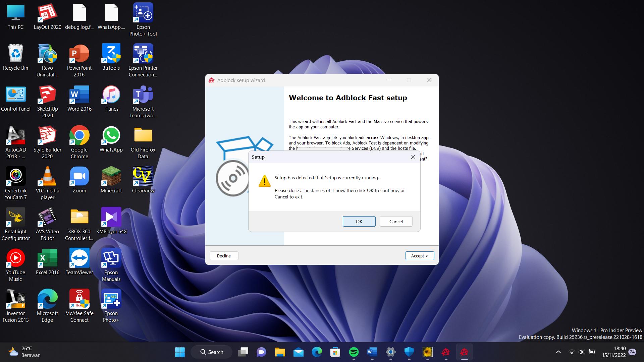Click Microsoft Store taskbar icon
644x362 pixels.
335,352
